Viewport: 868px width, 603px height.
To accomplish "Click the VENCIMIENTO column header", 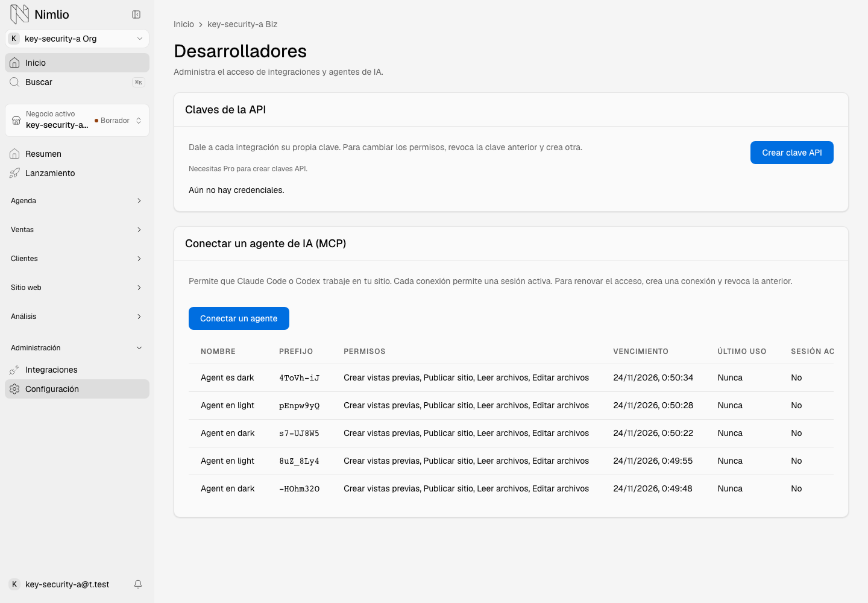I will 641,352.
